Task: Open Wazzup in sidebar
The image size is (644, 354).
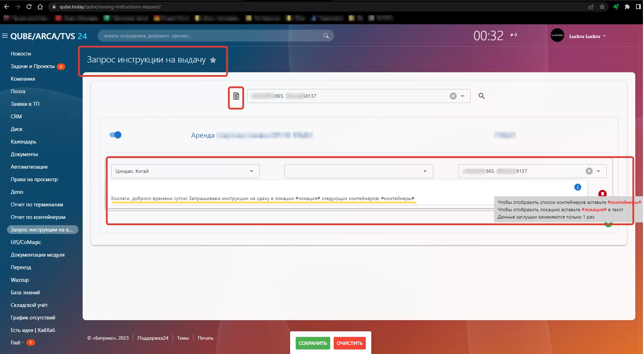Action: [20, 280]
